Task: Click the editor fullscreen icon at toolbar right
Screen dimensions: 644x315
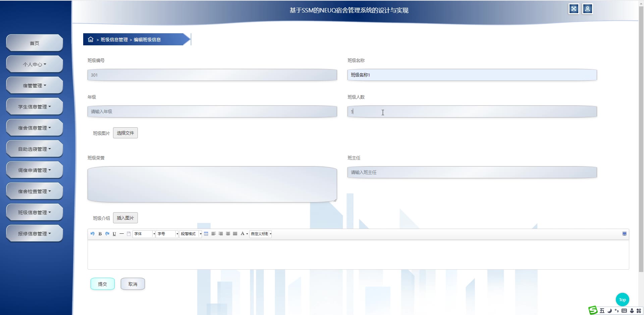Action: point(625,234)
